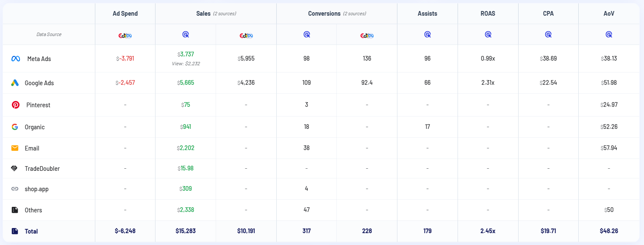Click the tracking source icon under Assists

point(427,35)
